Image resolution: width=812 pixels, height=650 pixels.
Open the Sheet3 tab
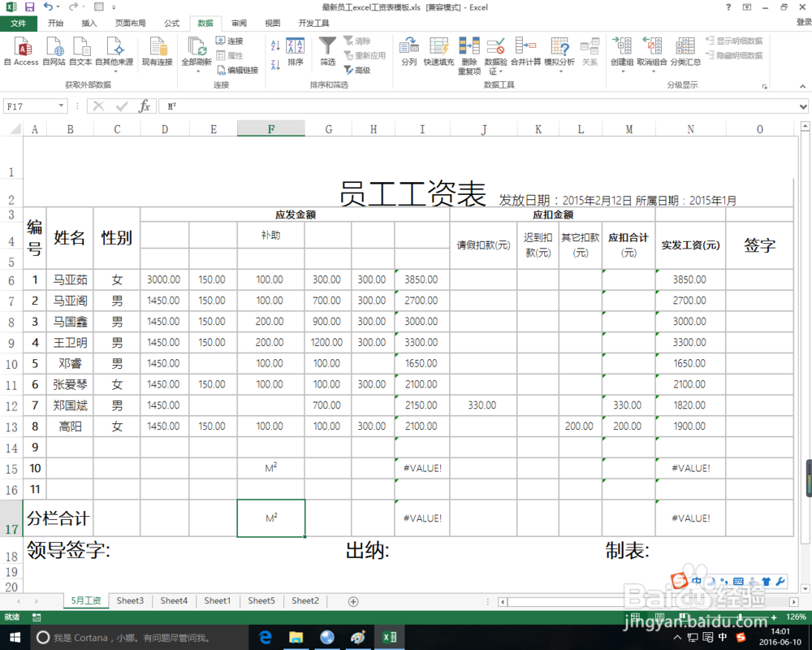point(130,600)
